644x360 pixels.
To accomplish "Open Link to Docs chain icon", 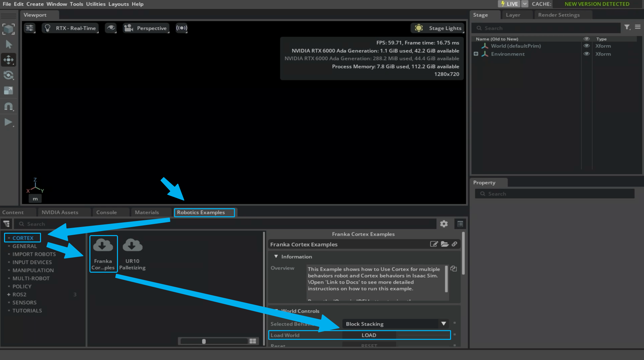I will [x=454, y=244].
